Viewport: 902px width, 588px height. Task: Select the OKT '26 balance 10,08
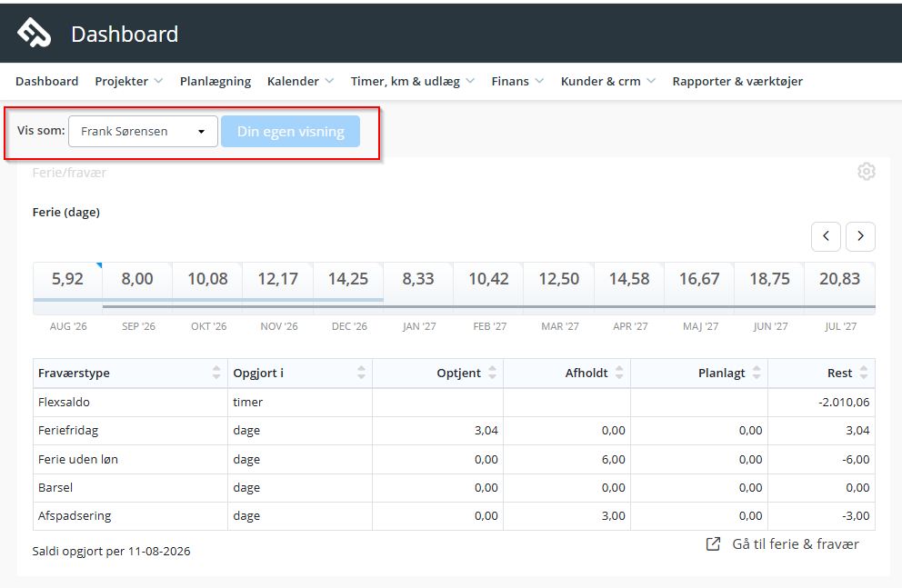point(207,279)
